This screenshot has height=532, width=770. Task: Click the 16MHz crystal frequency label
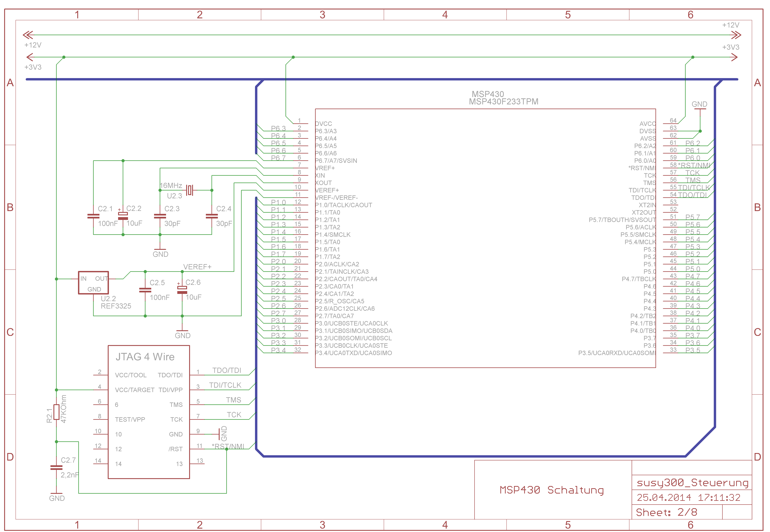click(x=171, y=185)
